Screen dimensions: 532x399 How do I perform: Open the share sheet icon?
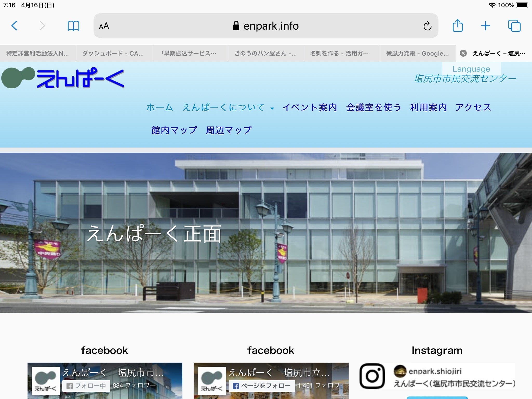(x=457, y=26)
